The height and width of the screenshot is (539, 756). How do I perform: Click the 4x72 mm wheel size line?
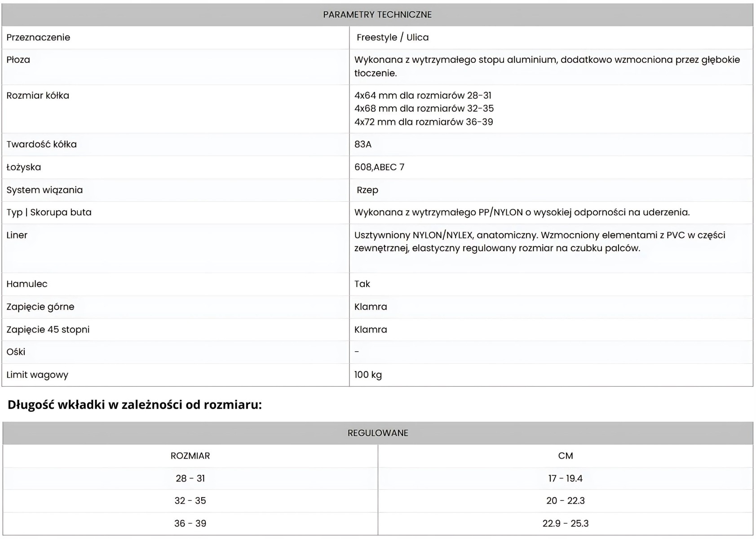point(424,122)
